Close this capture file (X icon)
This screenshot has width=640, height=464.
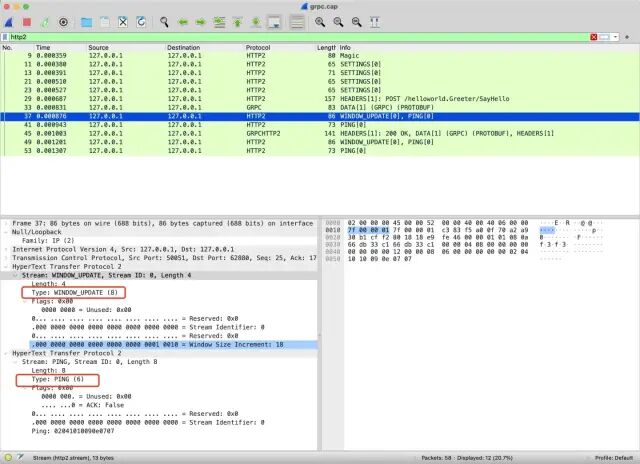(123, 22)
